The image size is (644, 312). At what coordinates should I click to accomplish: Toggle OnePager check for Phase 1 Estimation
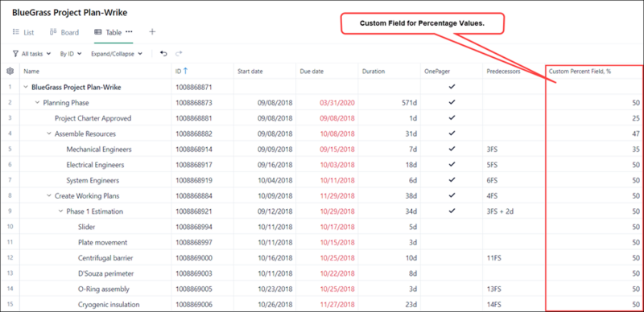pyautogui.click(x=452, y=211)
